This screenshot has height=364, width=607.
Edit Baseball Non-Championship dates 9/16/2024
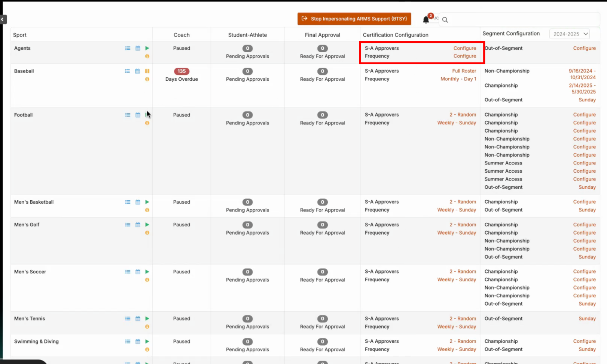tap(582, 74)
